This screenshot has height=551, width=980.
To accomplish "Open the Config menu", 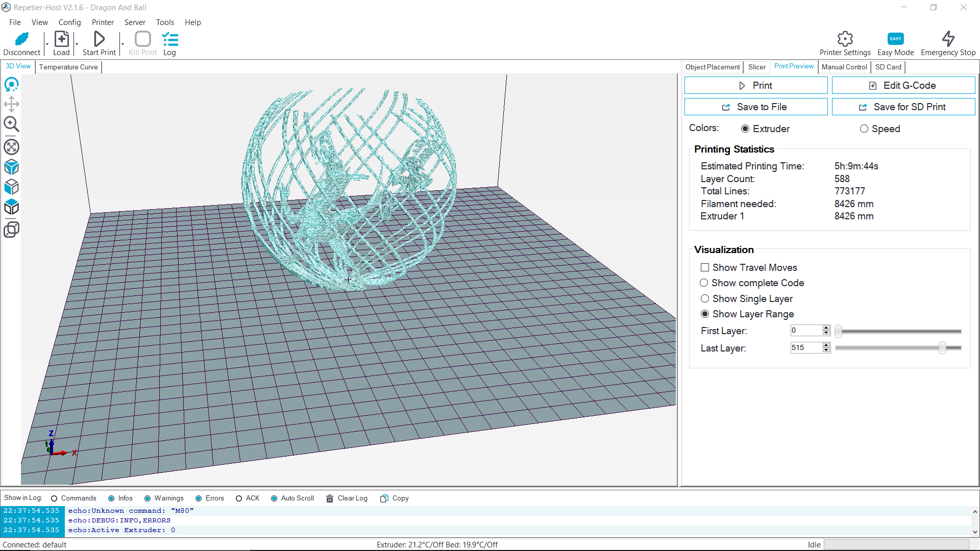I will tap(69, 22).
